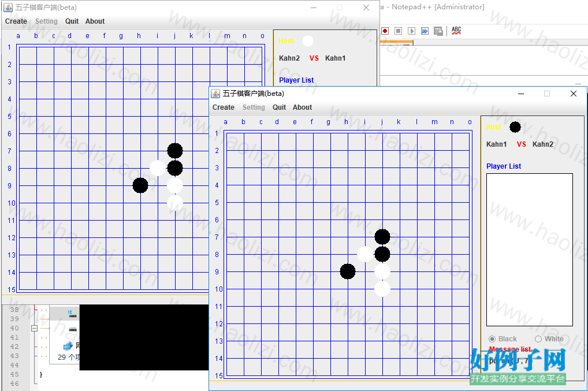The image size is (588, 391).
Task: Click black Host stone indicator in front window
Action: 515,127
